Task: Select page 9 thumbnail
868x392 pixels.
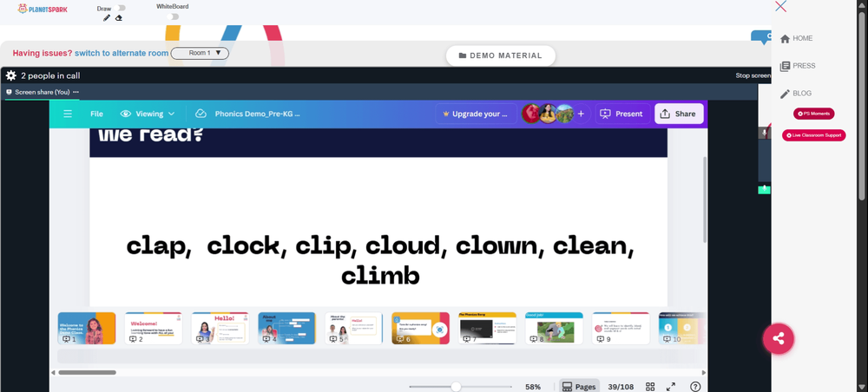Action: [621, 329]
